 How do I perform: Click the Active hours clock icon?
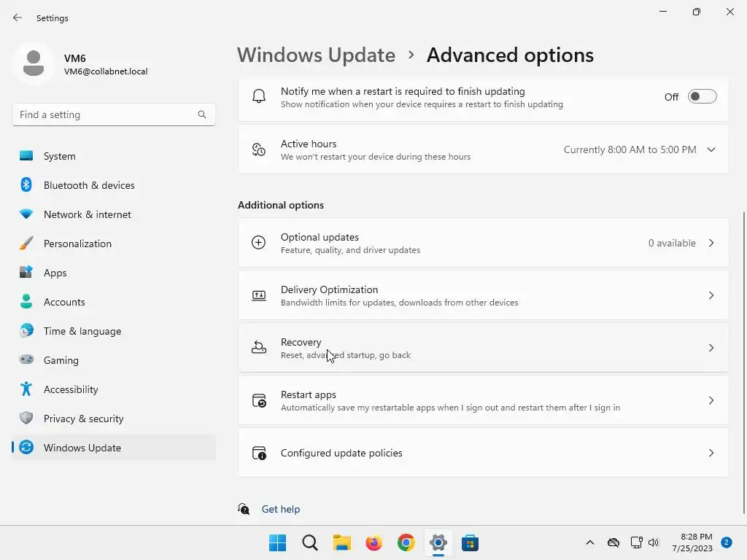pos(259,149)
